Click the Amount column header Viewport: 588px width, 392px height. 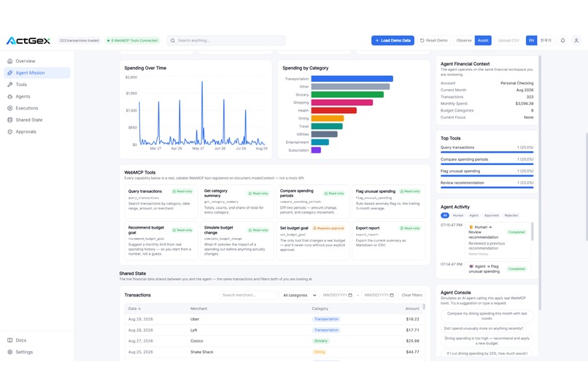click(x=412, y=309)
